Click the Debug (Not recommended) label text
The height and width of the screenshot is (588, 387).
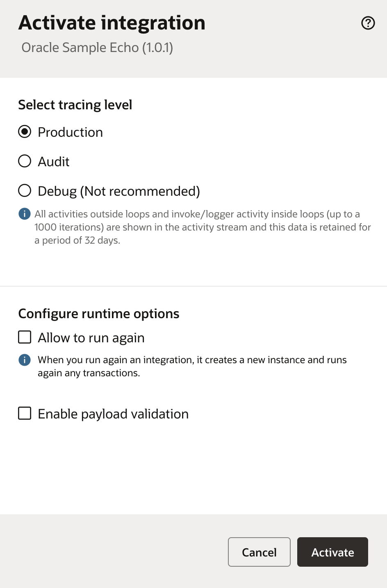point(119,191)
